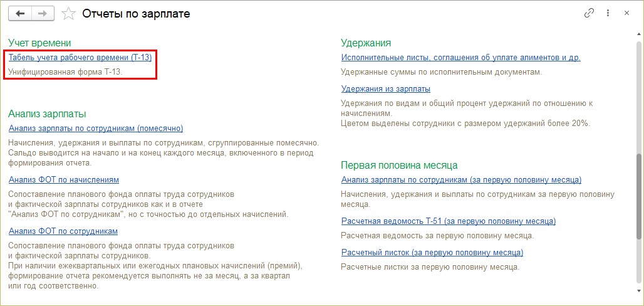
Task: Open Анализ зарплаты (за первую половину месяца)
Action: click(461, 180)
